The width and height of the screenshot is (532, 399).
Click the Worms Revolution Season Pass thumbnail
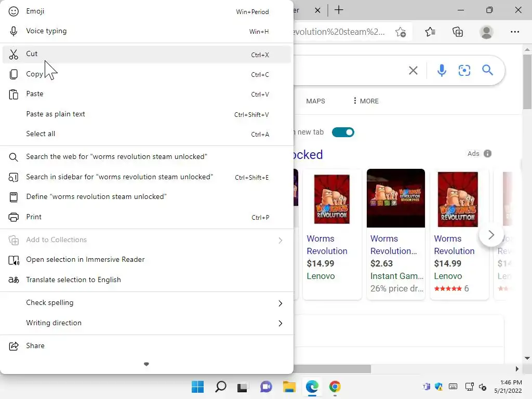(395, 198)
